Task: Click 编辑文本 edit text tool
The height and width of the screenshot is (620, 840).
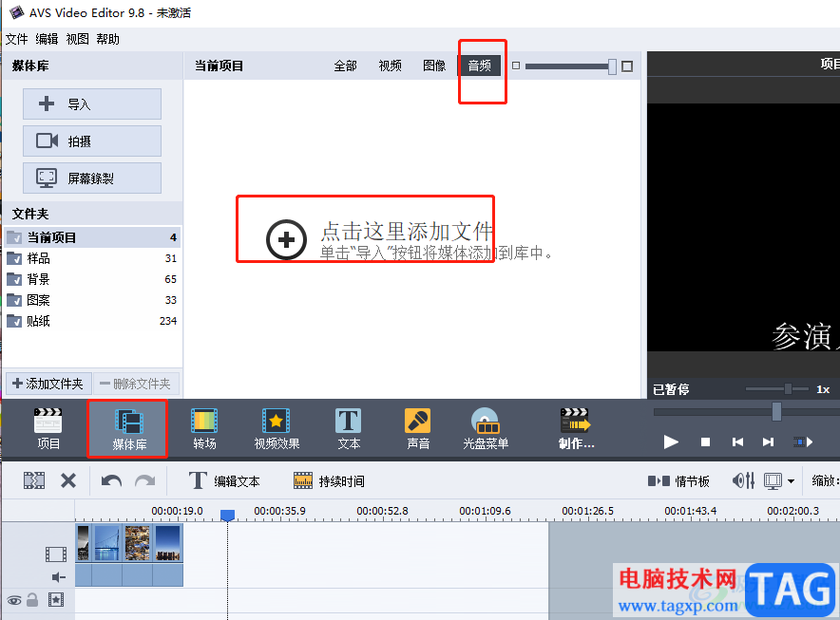Action: coord(224,480)
